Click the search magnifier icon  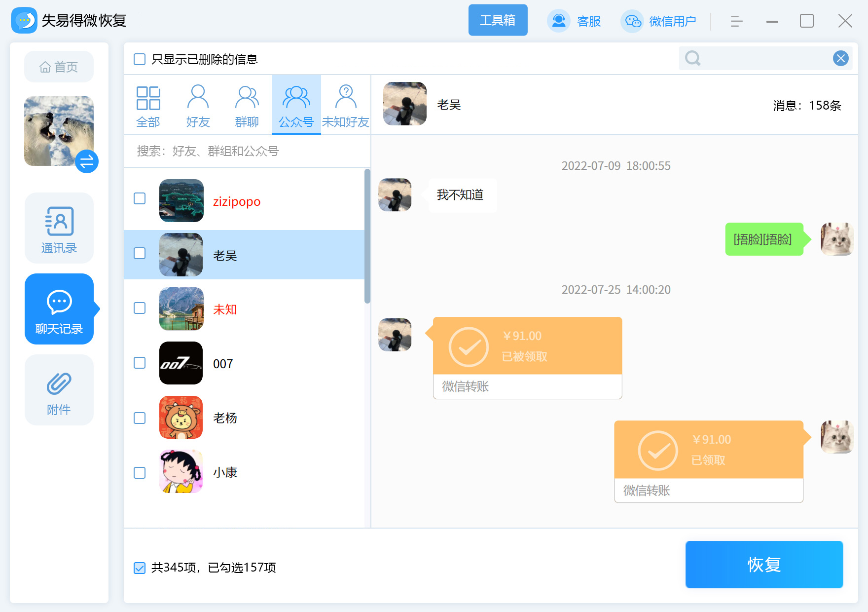pyautogui.click(x=692, y=58)
